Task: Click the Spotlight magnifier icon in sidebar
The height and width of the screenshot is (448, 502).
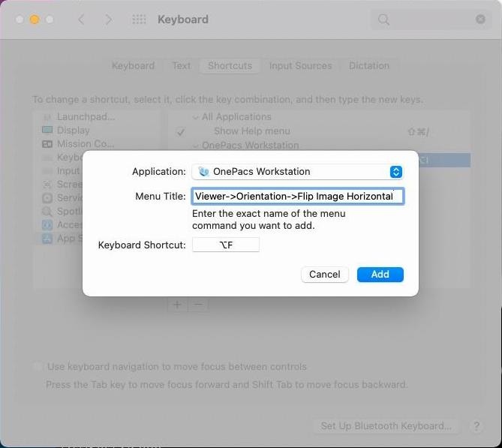Action: pyautogui.click(x=47, y=212)
